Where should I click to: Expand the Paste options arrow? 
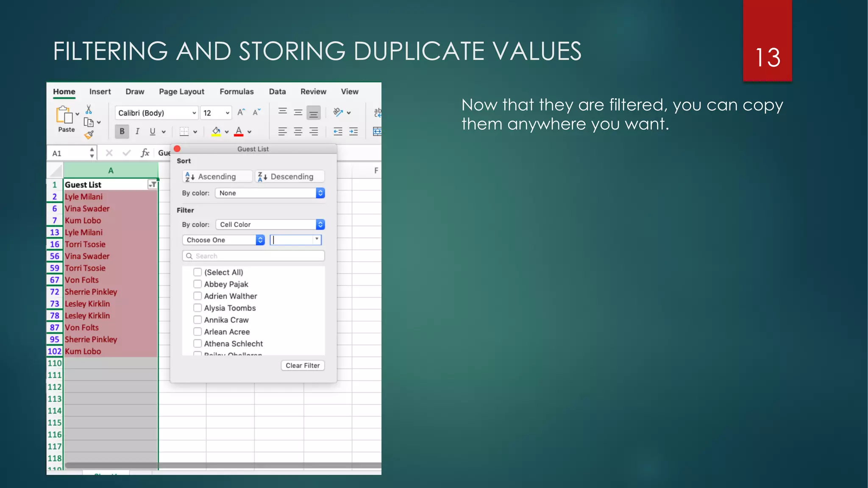(x=78, y=114)
